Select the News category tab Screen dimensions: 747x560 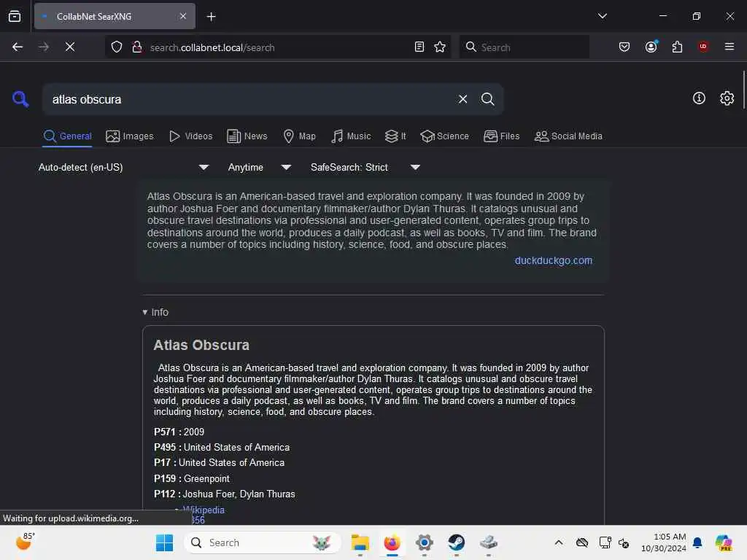click(247, 136)
